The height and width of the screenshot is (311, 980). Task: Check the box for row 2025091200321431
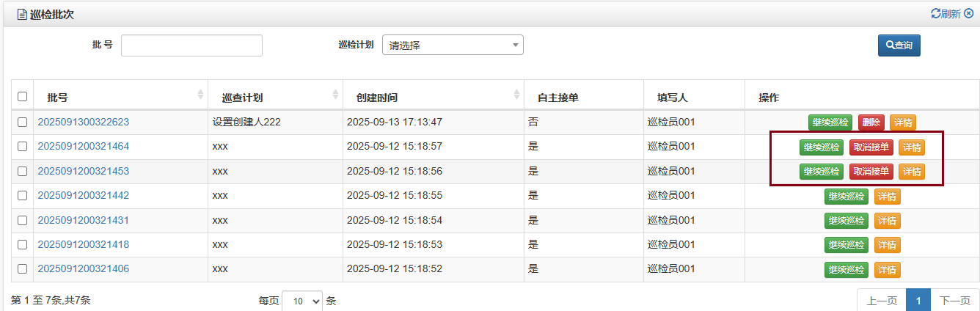coord(22,220)
